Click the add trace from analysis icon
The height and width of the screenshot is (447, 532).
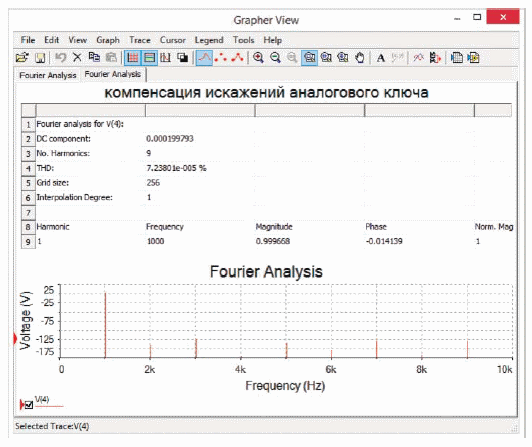coord(435,57)
